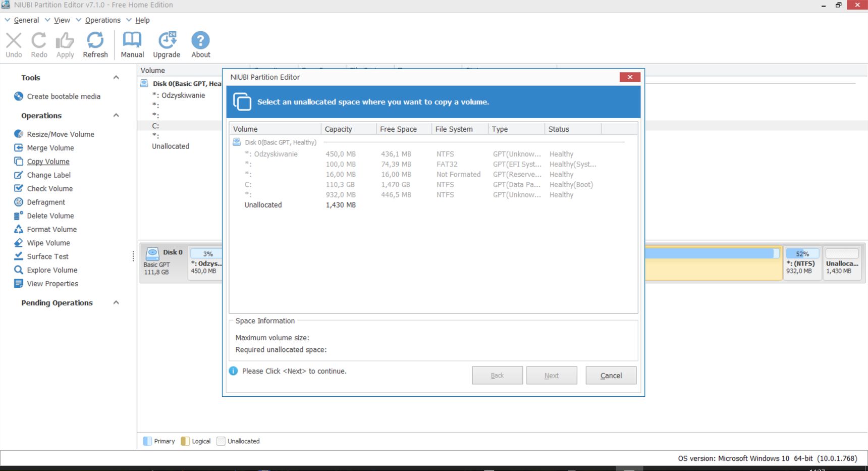Click the Redo toolbar icon
The image size is (868, 471).
coord(39,40)
